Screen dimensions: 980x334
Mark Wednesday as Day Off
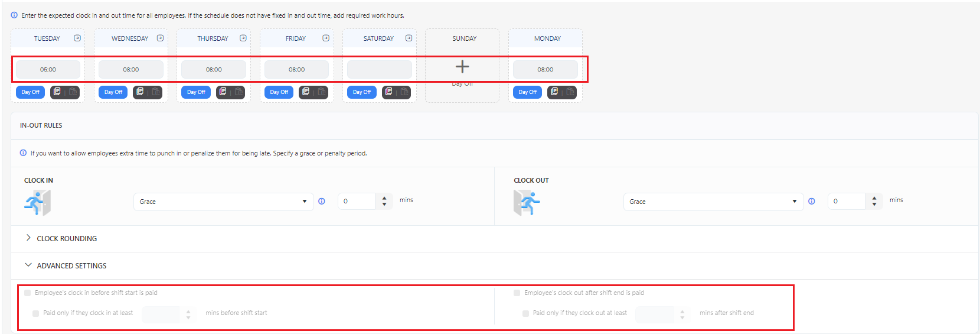pyautogui.click(x=113, y=92)
